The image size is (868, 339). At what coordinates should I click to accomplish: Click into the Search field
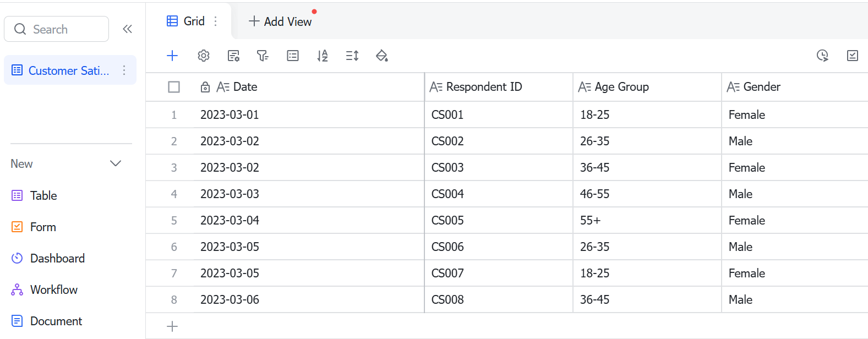(x=56, y=29)
